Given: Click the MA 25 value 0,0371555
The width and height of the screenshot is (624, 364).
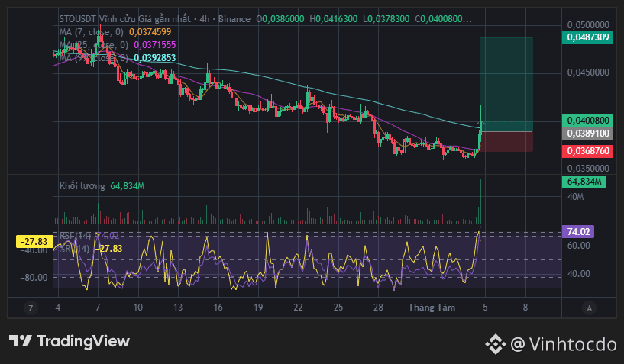Looking at the screenshot, I should (x=155, y=45).
